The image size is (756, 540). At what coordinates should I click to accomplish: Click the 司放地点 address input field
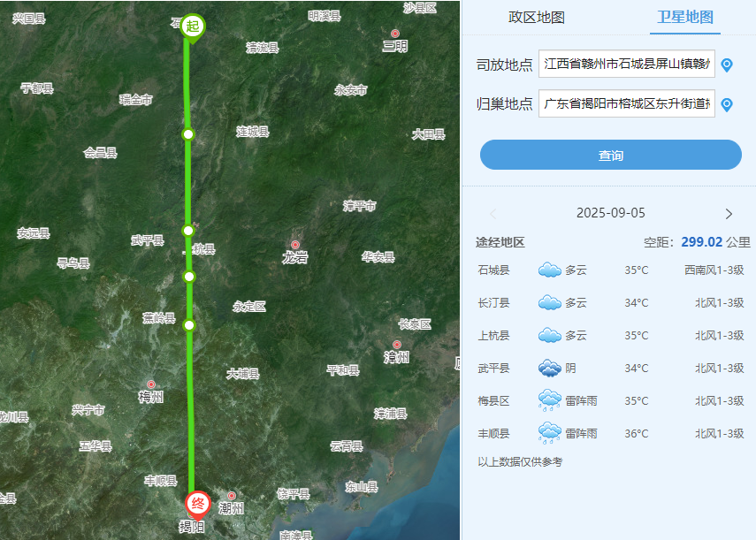coord(626,64)
